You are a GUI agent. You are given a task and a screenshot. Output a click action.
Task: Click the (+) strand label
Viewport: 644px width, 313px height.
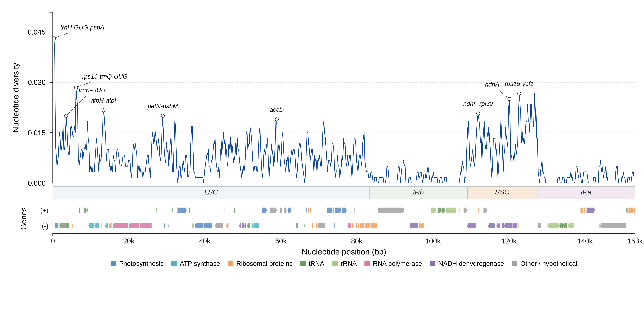[44, 211]
